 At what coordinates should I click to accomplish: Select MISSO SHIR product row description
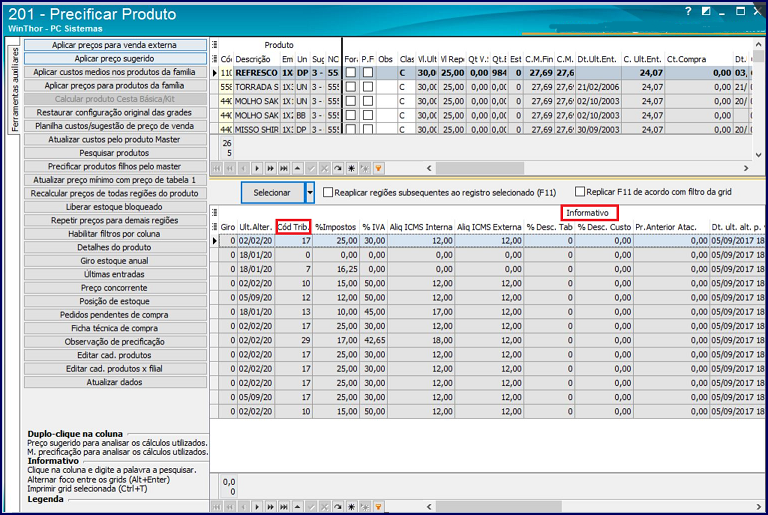tap(257, 129)
